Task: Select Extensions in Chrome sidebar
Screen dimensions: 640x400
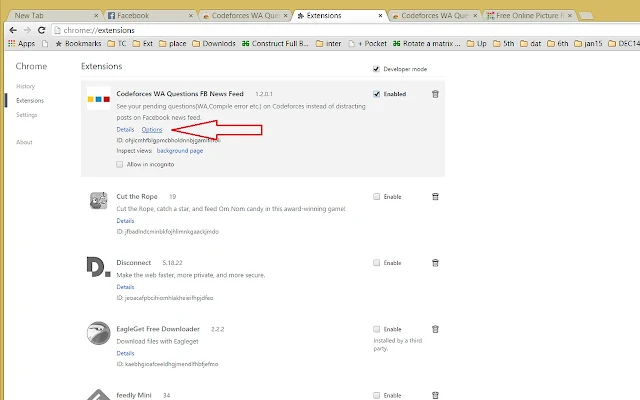Action: click(30, 100)
